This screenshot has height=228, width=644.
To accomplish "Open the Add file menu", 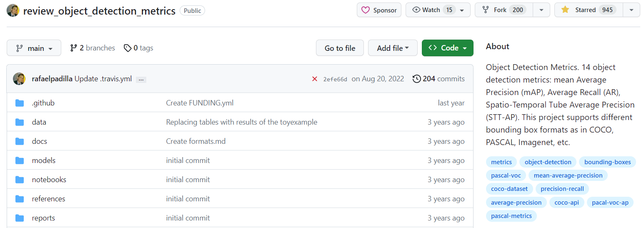I will coord(392,48).
